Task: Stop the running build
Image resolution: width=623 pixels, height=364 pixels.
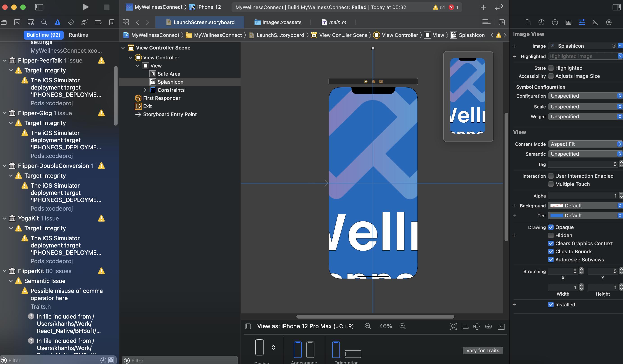Action: coord(107,7)
